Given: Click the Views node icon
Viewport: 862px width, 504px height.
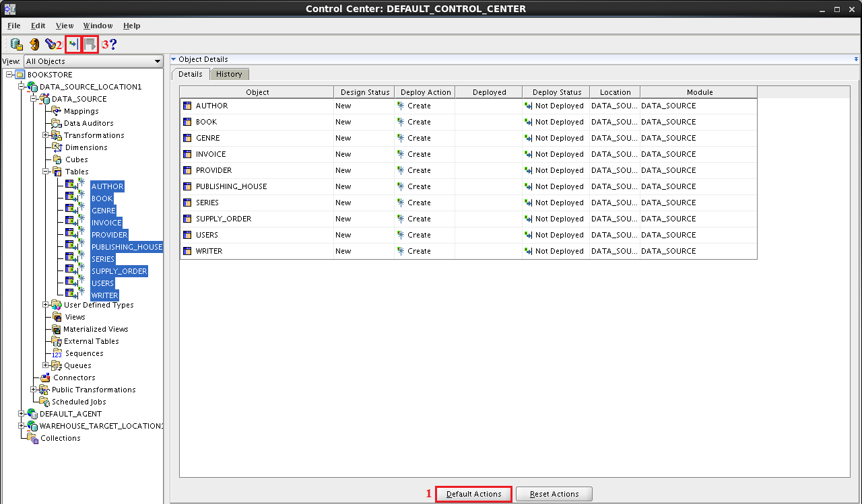Looking at the screenshot, I should point(58,317).
